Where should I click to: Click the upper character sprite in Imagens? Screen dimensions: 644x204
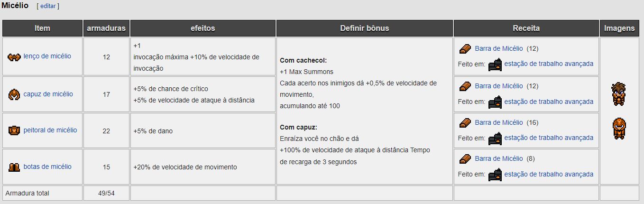[618, 93]
